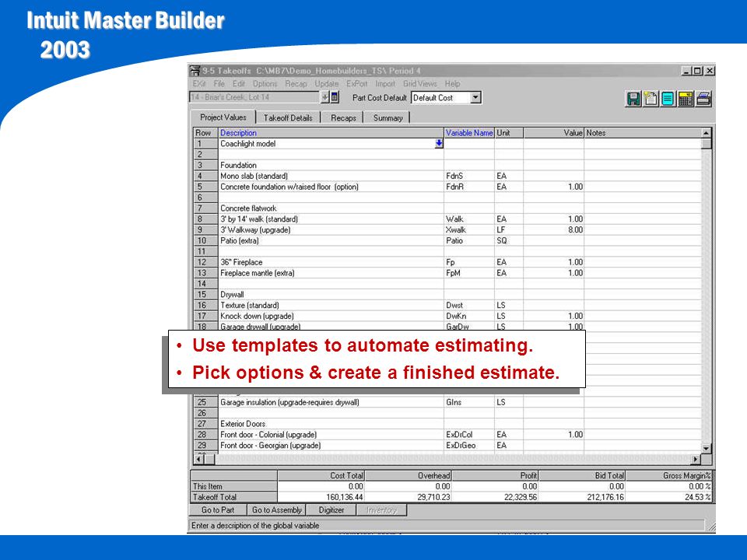Screen dimensions: 747x560
Task: Select the 3' by 14' walk row
Action: click(x=448, y=219)
